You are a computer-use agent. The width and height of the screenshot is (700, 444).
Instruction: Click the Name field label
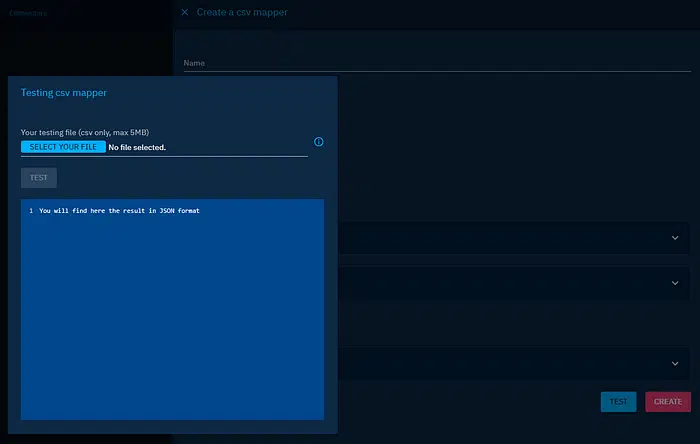tap(194, 63)
